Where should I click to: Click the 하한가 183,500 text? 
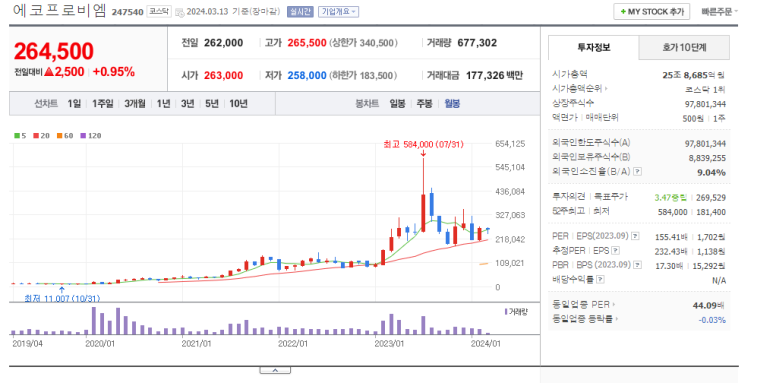363,75
